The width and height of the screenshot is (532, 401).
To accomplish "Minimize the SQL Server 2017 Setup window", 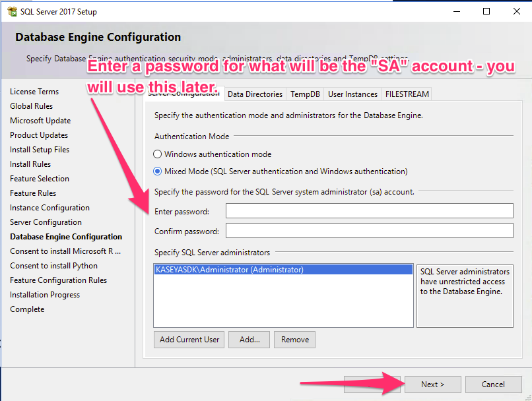I will coord(457,11).
